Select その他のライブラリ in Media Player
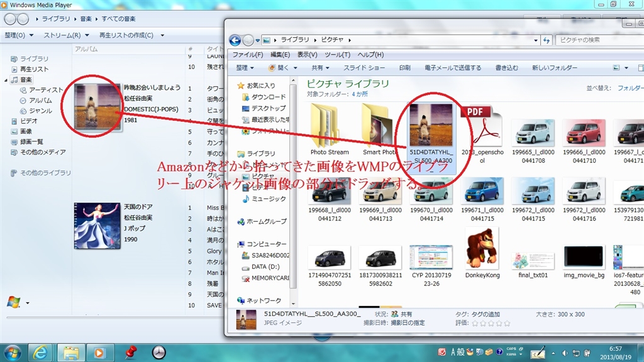This screenshot has height=362, width=644. click(45, 173)
